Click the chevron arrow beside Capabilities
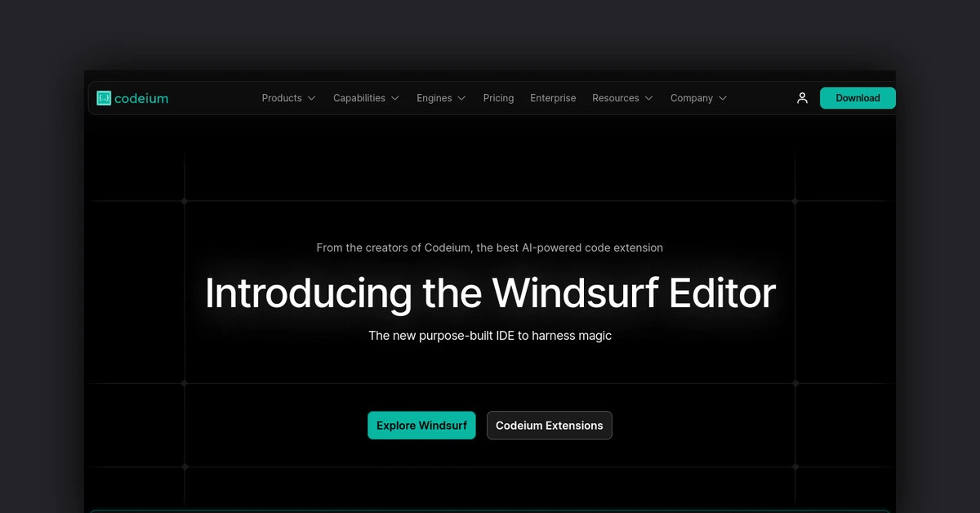This screenshot has width=980, height=513. click(x=395, y=98)
